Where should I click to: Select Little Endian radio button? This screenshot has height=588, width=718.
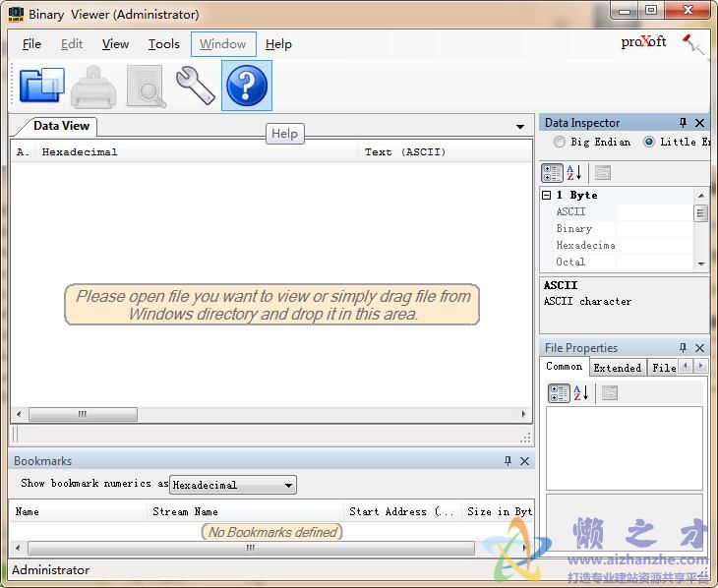(649, 142)
